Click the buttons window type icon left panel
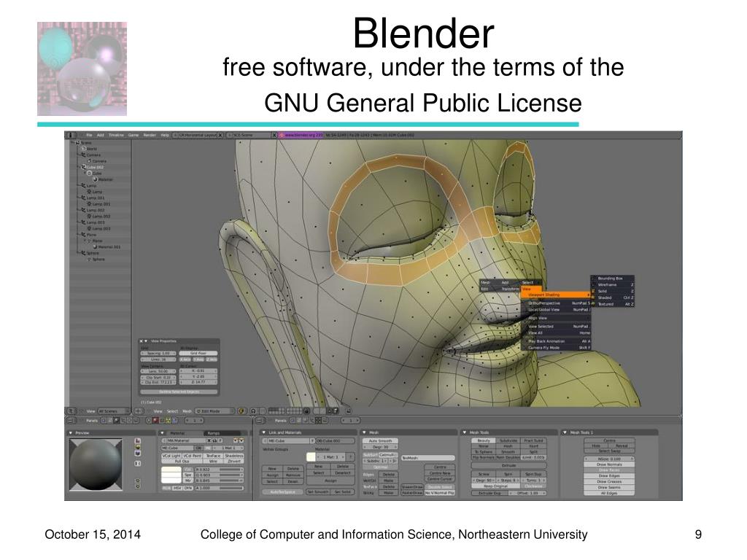The height and width of the screenshot is (560, 747). [71, 421]
